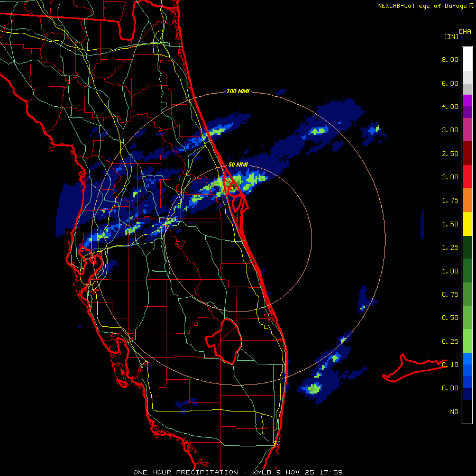The height and width of the screenshot is (476, 476).
Task: Click the 2.00 legend value
Action: (x=450, y=177)
